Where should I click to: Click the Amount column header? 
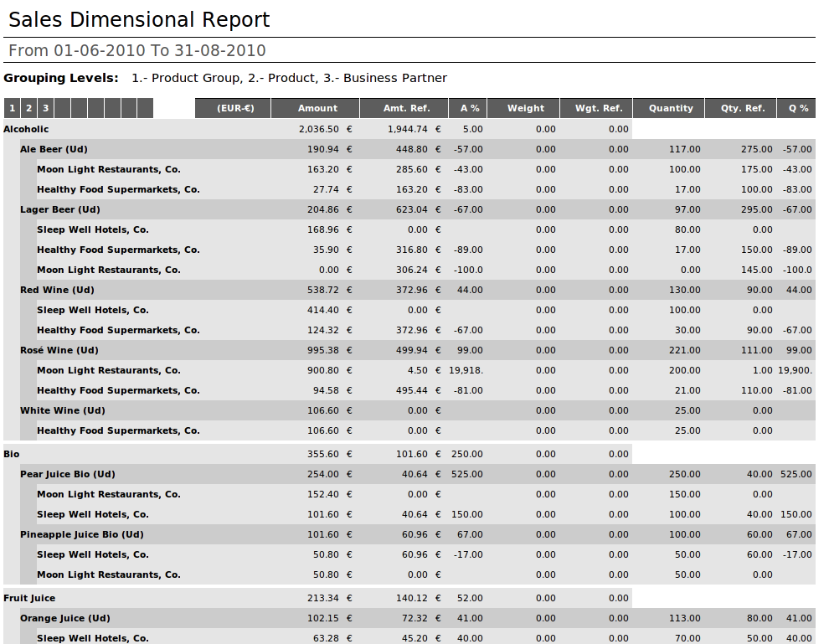coord(317,108)
